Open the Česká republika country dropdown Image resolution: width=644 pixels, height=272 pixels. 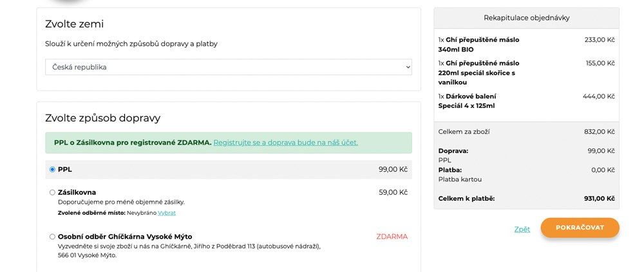[x=228, y=67]
